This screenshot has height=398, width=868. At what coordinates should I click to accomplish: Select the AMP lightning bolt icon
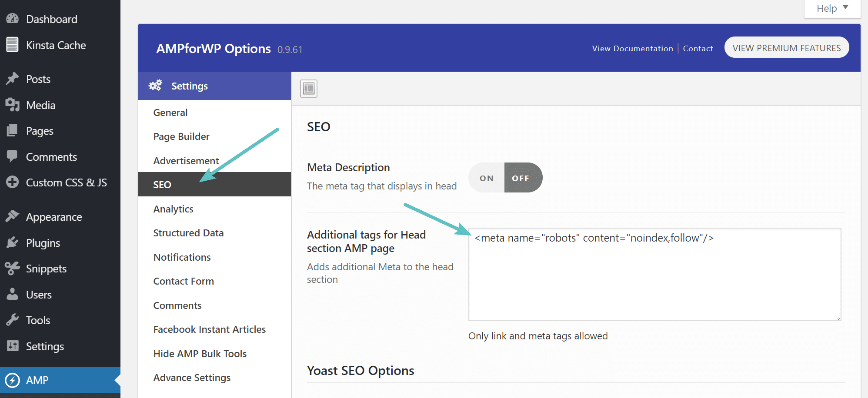coord(13,380)
